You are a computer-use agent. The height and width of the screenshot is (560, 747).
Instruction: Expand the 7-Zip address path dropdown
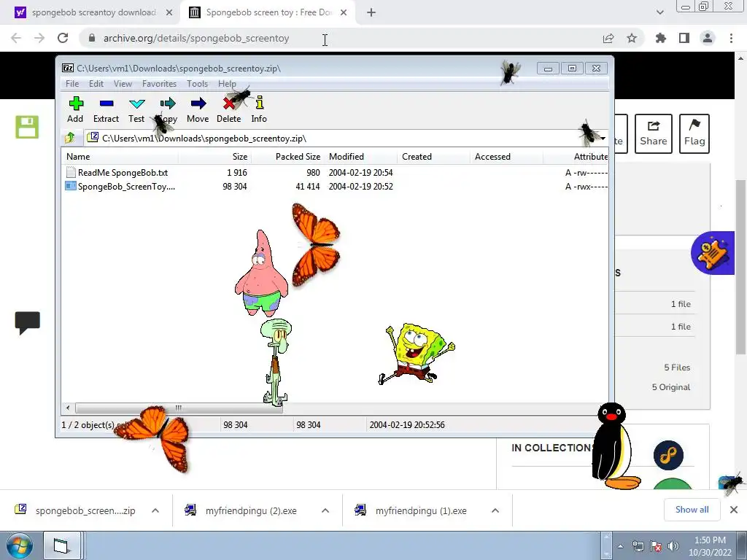tap(603, 138)
